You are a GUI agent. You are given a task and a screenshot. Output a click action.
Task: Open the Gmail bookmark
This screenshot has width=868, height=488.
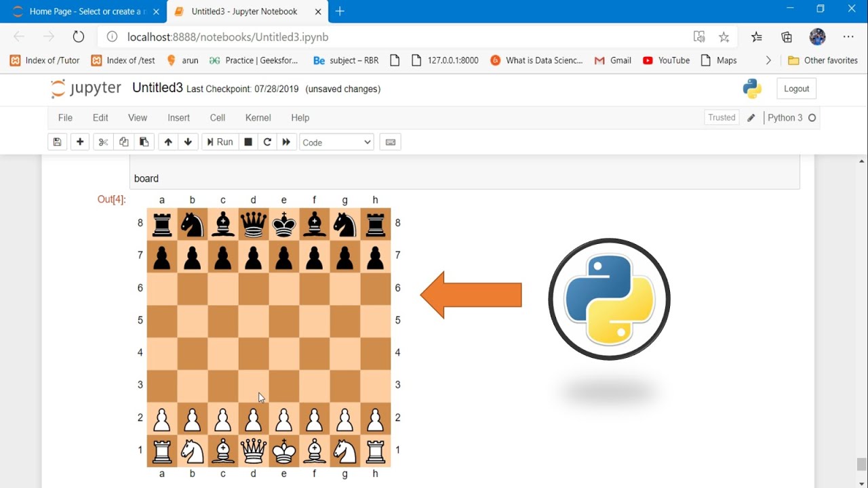[613, 60]
